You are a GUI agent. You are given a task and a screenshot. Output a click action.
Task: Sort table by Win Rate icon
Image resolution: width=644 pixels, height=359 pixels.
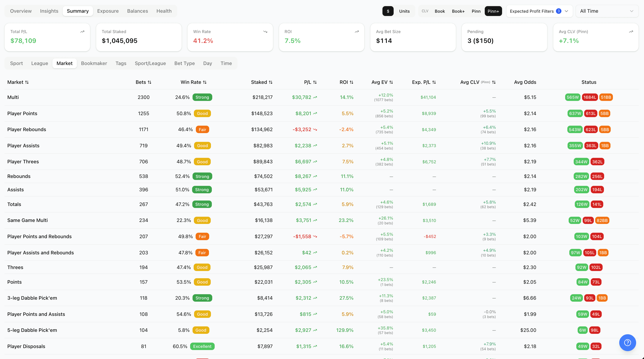[205, 82]
